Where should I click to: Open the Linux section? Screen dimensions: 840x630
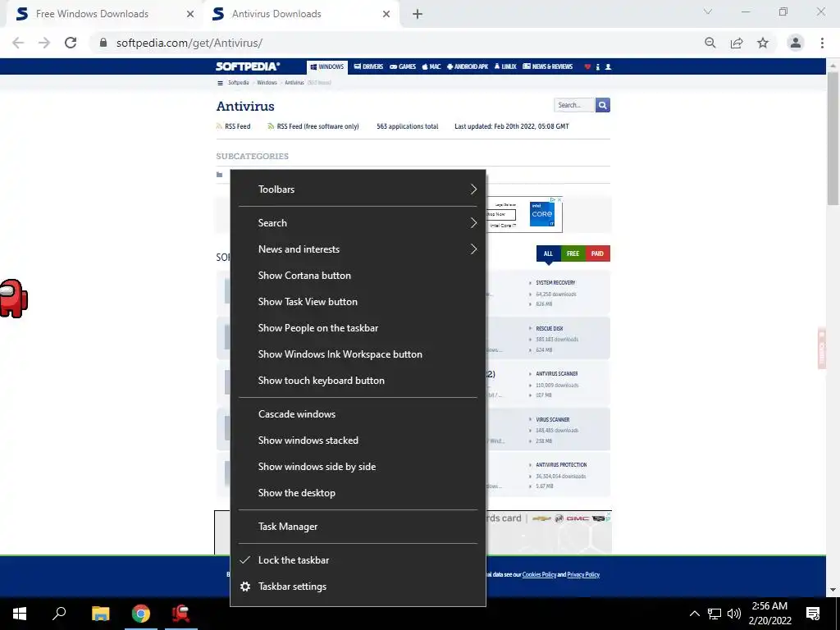505,66
